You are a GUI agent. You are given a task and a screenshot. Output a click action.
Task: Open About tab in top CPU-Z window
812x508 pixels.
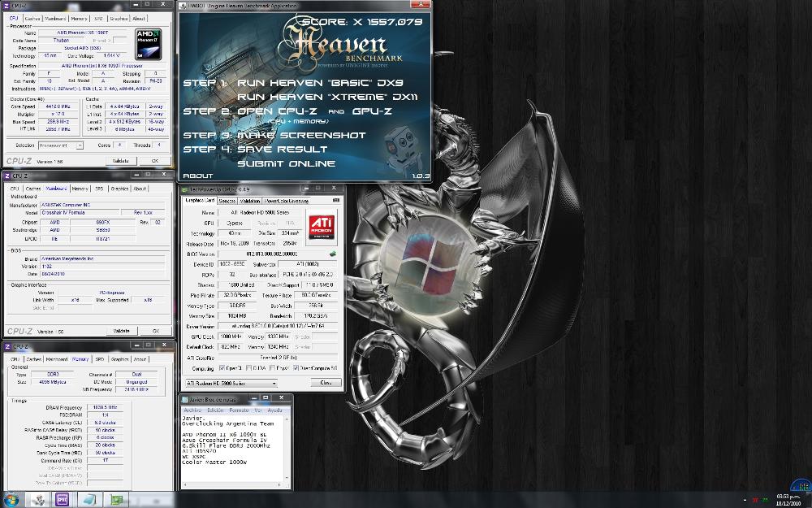tap(139, 18)
